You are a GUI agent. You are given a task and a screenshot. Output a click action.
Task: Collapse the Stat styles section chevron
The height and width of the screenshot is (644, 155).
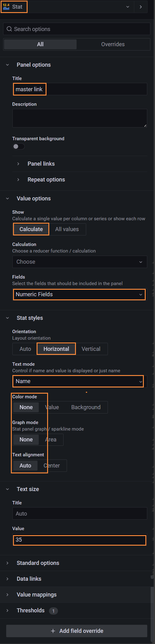pos(7,318)
